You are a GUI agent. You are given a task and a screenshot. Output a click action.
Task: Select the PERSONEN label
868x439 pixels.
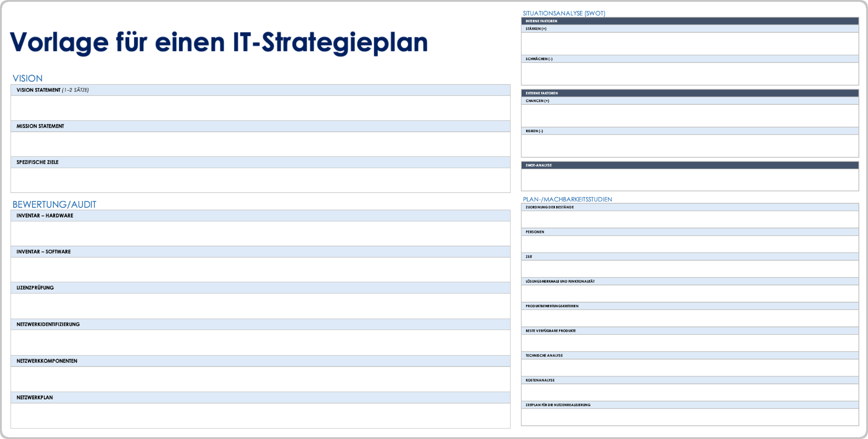click(535, 232)
